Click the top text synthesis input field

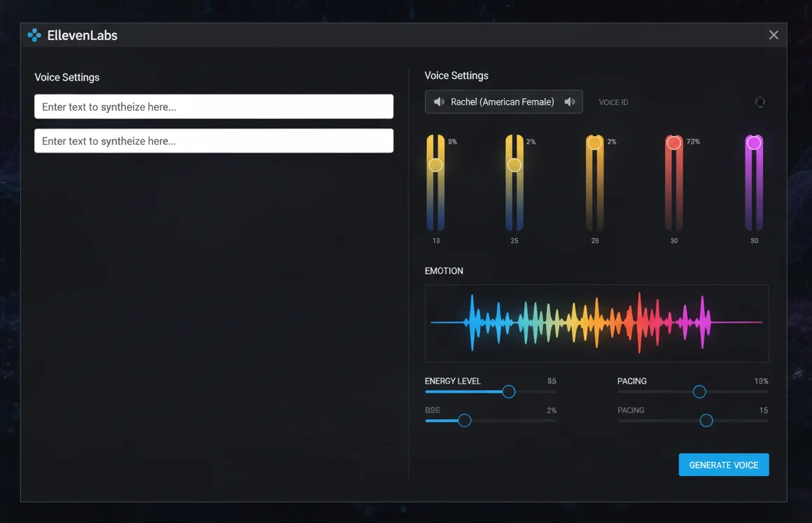[213, 106]
